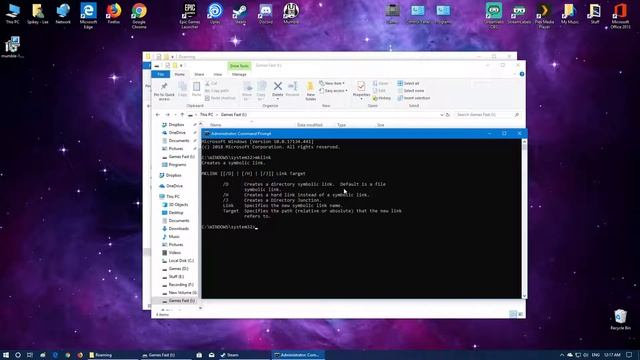Click the Administrator Command Prompt taskbar button
This screenshot has height=360, width=640.
pos(298,355)
